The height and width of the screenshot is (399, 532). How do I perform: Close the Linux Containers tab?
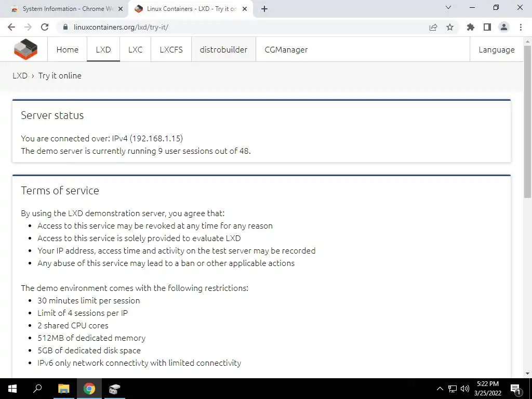pos(245,9)
